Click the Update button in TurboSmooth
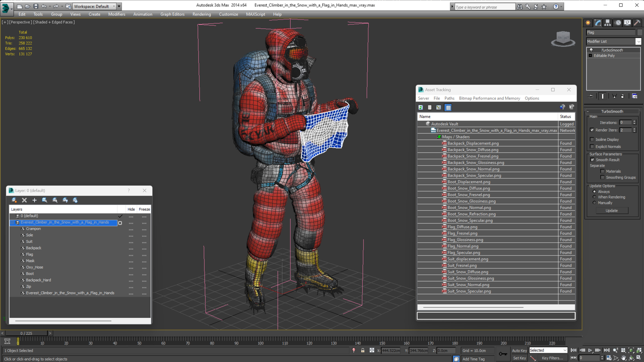 [612, 211]
